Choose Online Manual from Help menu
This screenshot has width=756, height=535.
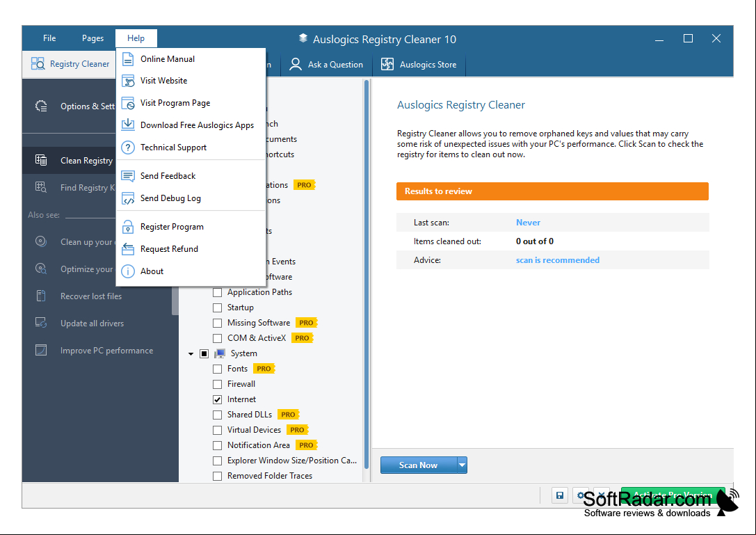pos(191,59)
